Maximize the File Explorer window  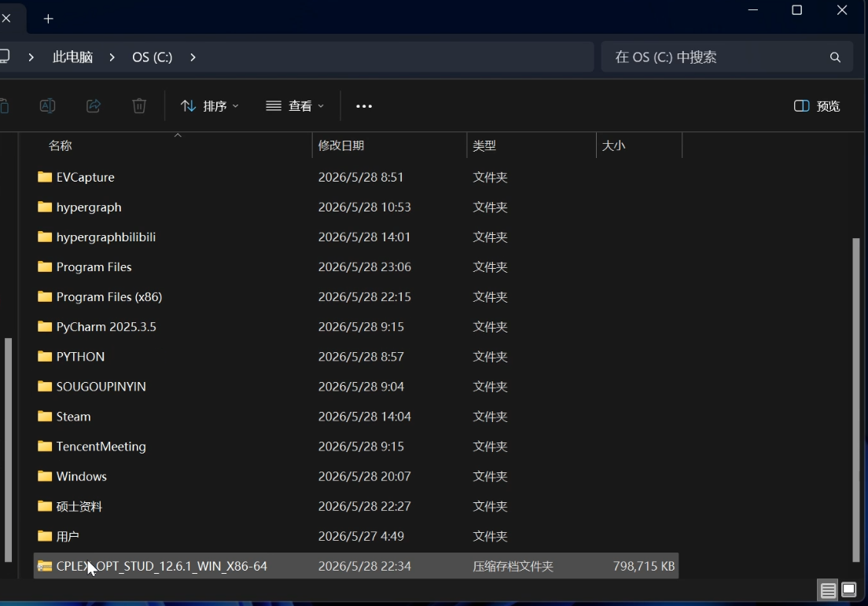click(796, 10)
